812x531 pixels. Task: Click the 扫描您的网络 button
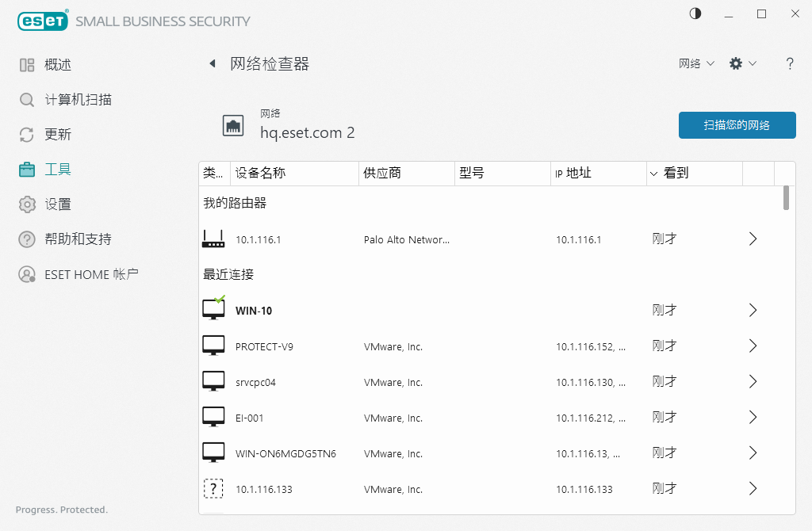pyautogui.click(x=737, y=125)
